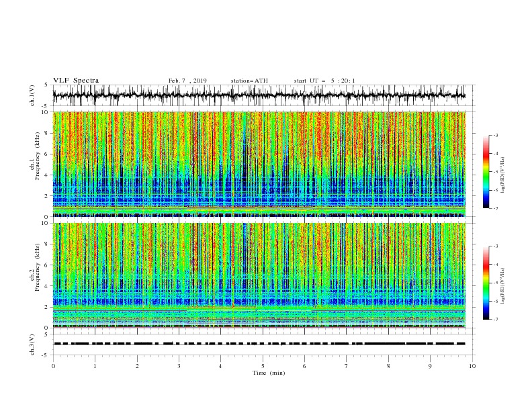Click the 'start UT = 5 :20: 1' text
Image resolution: width=532 pixels, height=411 pixels.
(x=324, y=81)
